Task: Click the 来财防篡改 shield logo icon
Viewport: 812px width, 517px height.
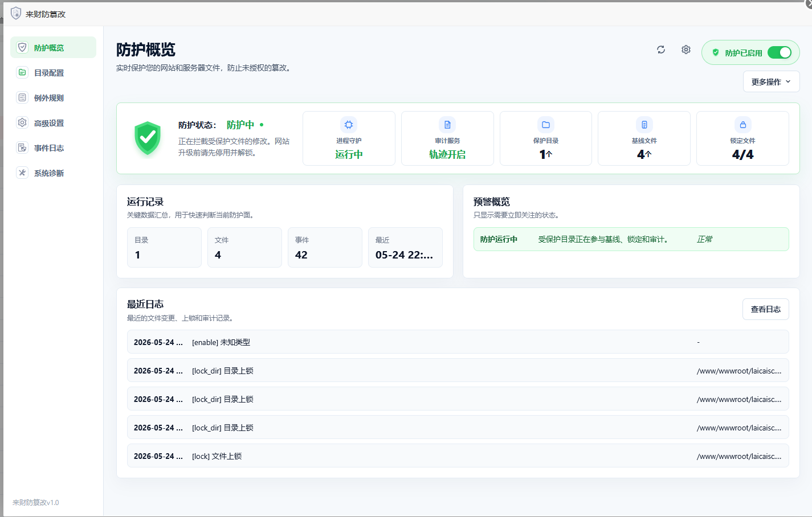Action: (x=16, y=13)
